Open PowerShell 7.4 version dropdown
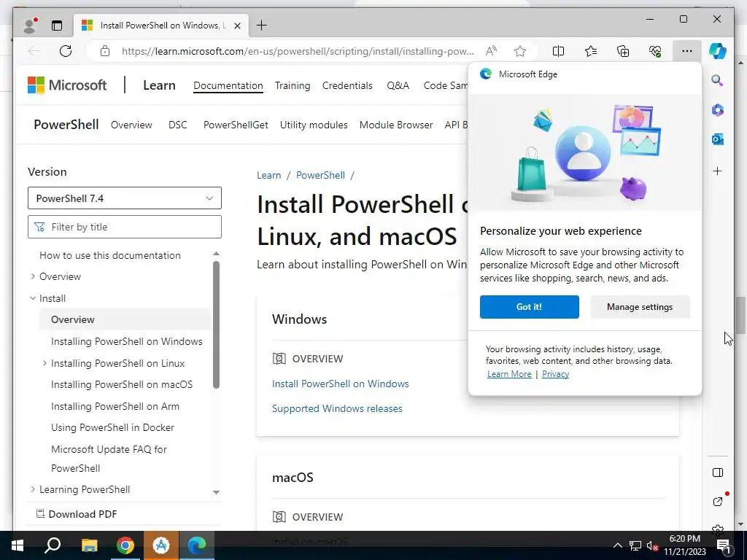The height and width of the screenshot is (560, 747). tap(125, 198)
